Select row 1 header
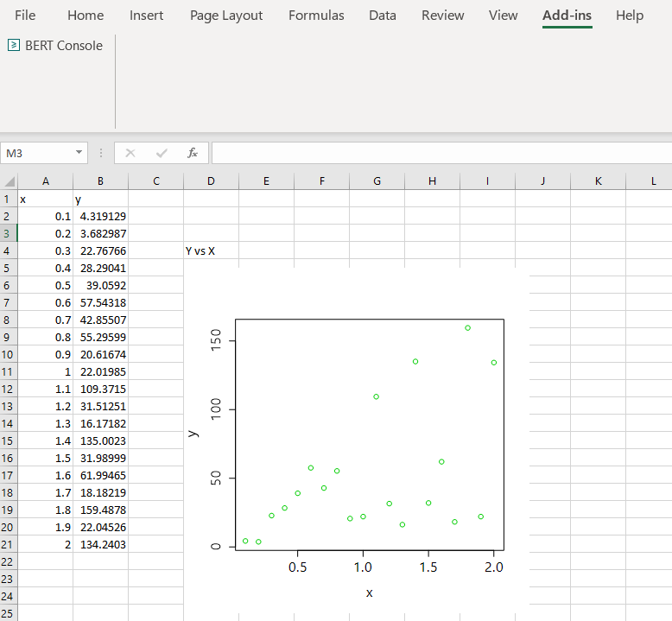 pyautogui.click(x=9, y=199)
